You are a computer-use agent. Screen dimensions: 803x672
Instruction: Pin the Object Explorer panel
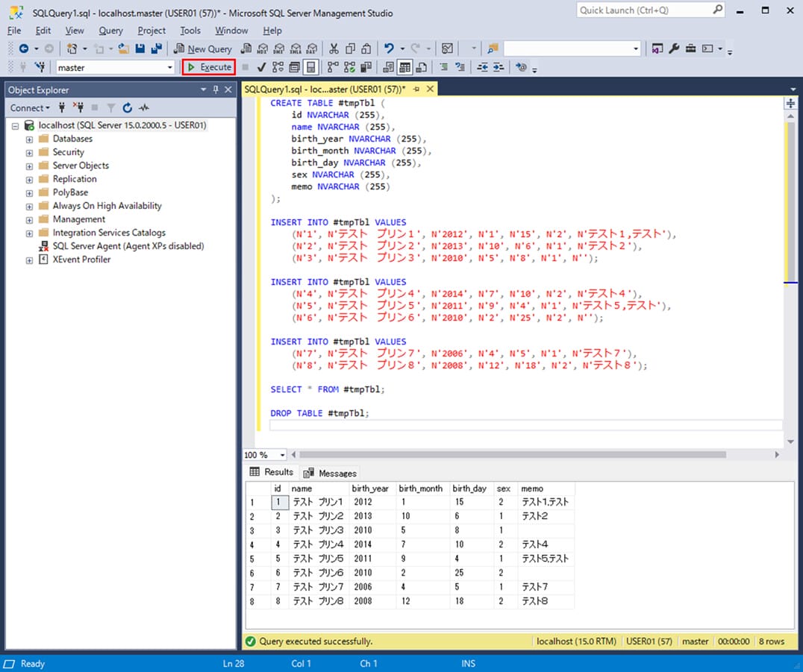click(x=214, y=90)
